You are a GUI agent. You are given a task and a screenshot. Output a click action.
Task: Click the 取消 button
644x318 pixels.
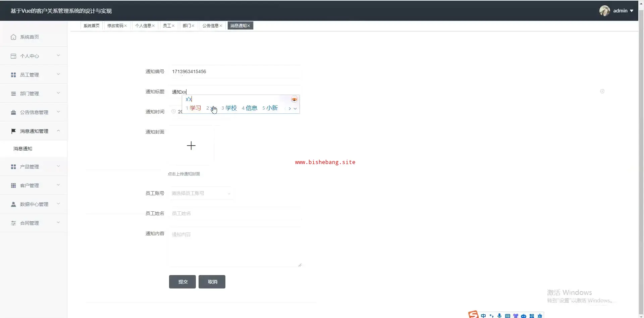tap(212, 282)
